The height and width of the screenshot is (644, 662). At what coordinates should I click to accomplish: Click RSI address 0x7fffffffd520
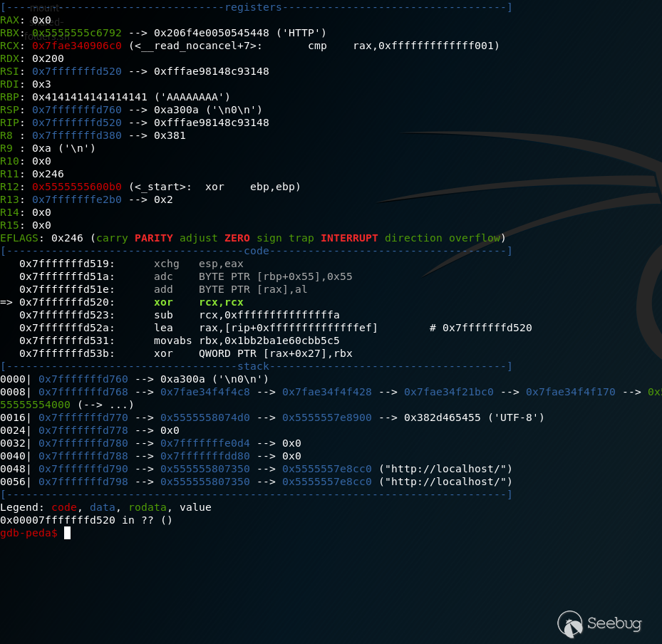77,71
